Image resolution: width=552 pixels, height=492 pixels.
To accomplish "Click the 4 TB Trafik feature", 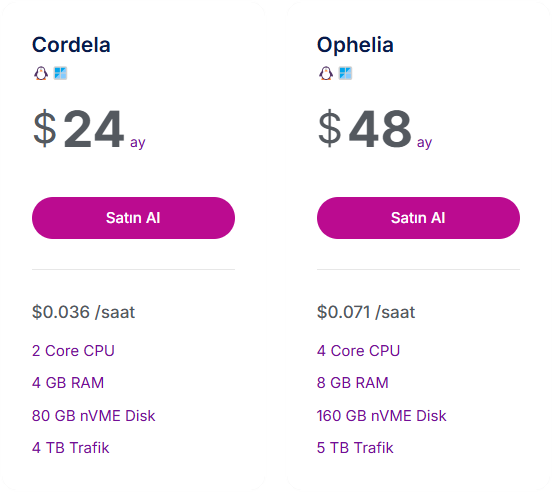I will (x=71, y=448).
